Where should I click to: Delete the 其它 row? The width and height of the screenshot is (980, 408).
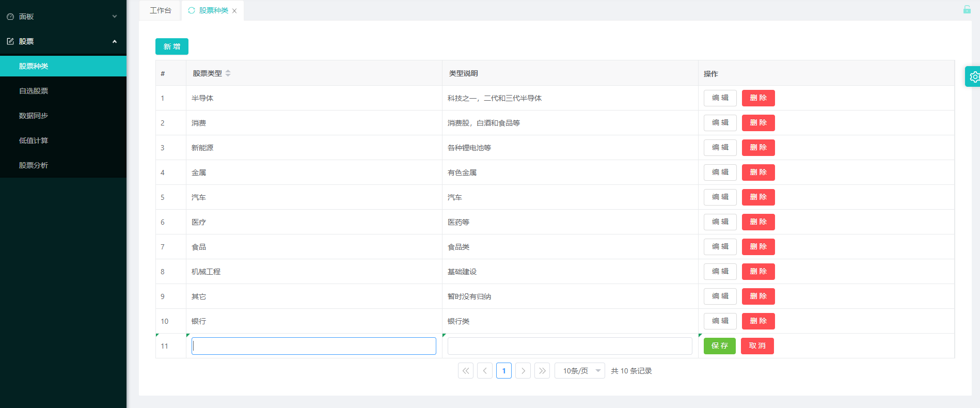[758, 296]
